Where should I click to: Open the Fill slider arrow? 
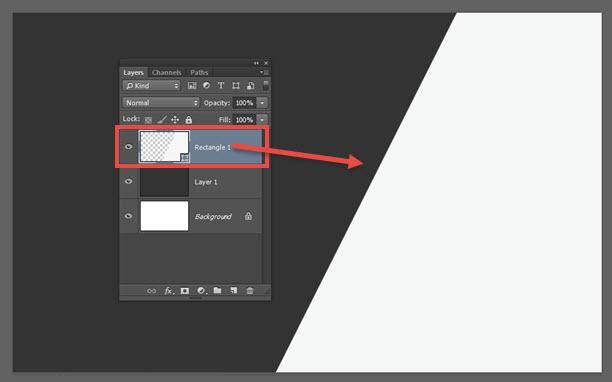tap(262, 120)
